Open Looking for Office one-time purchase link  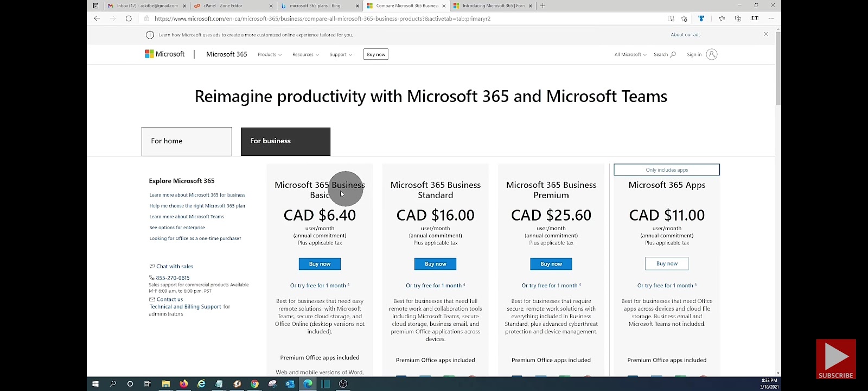point(195,238)
